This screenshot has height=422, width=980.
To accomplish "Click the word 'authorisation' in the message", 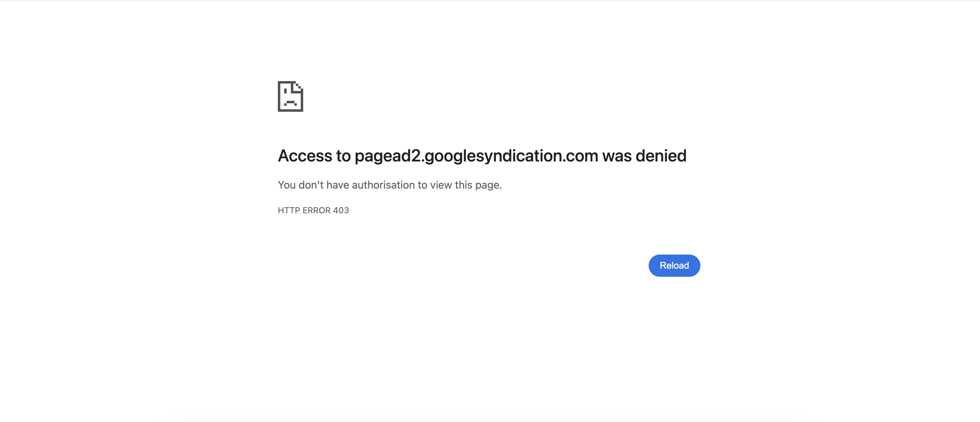I will (383, 185).
